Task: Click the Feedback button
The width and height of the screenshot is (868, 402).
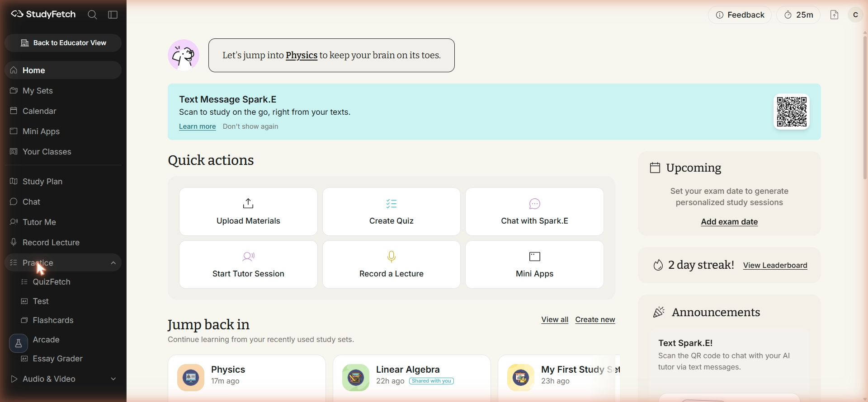Action: click(740, 15)
